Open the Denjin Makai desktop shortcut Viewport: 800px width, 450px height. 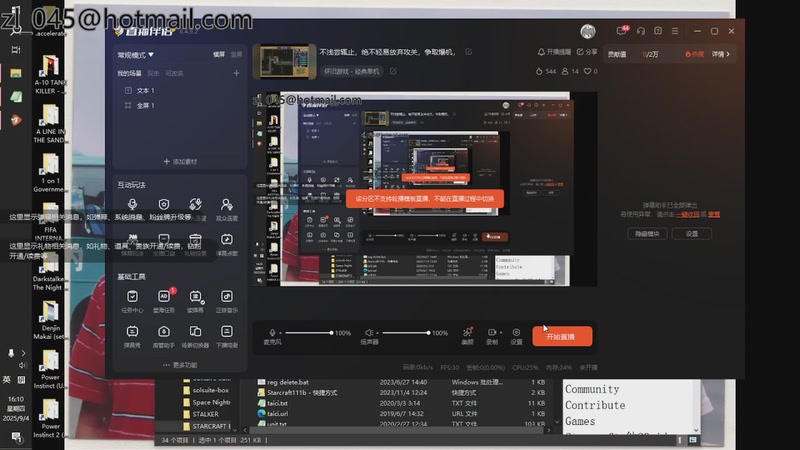50,320
